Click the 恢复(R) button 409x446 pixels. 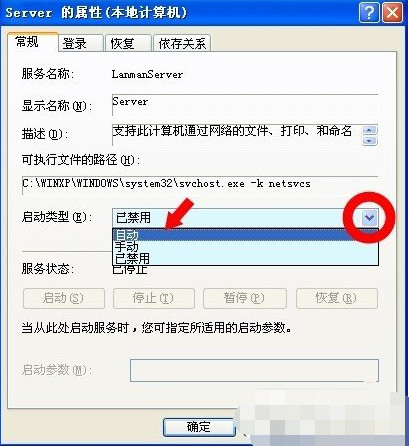[337, 298]
